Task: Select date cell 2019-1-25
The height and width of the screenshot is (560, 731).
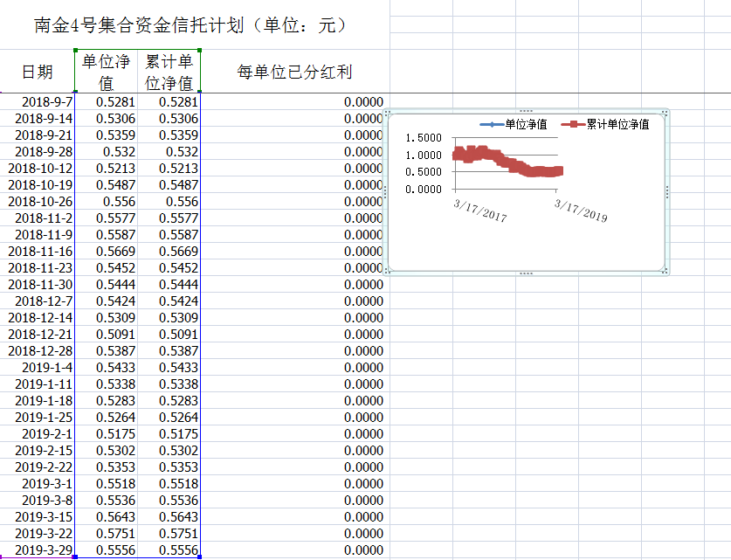Action: [38, 417]
